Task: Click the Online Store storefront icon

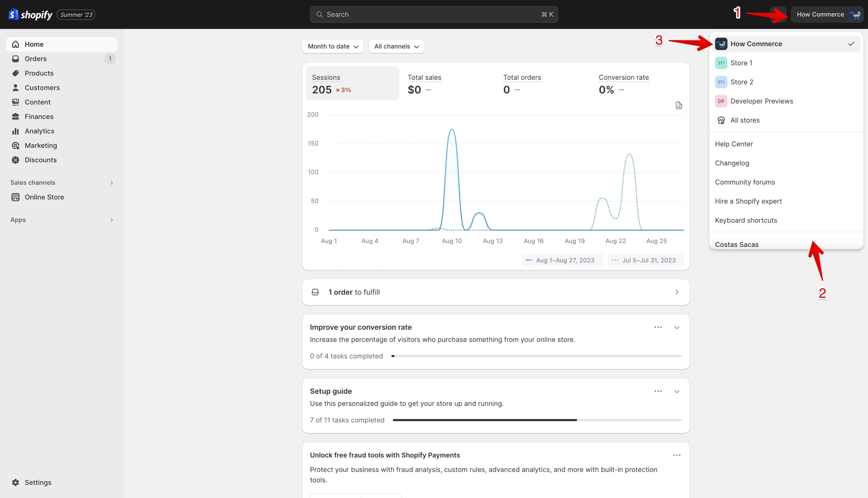Action: pos(15,197)
